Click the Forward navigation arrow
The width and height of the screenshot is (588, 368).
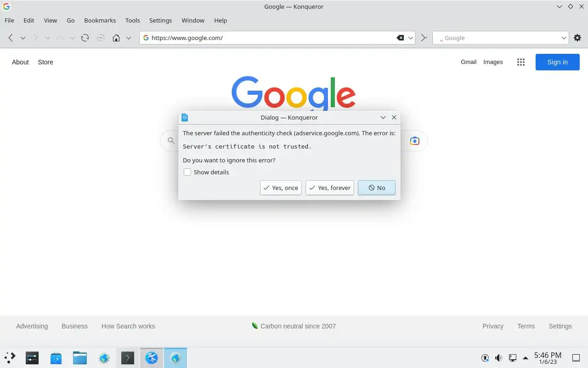coord(35,38)
